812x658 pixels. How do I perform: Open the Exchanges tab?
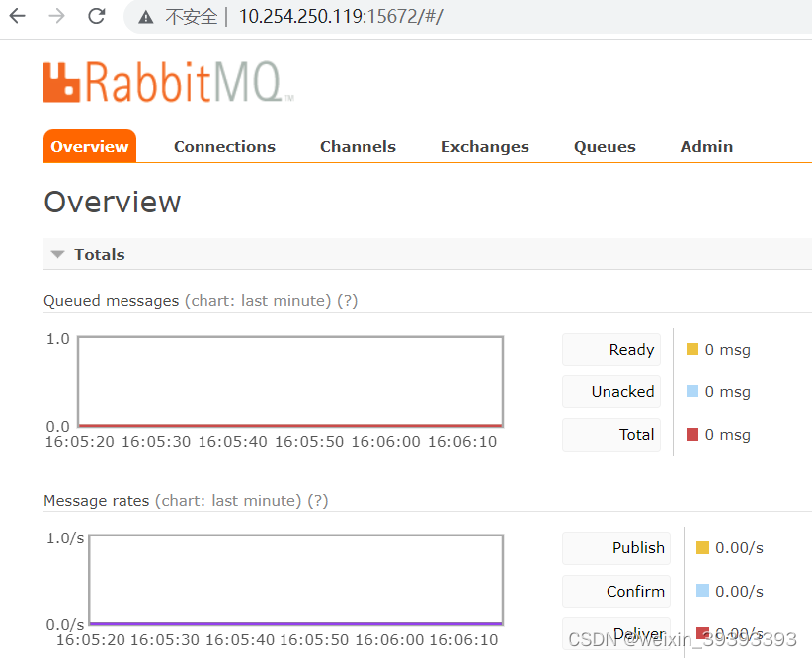(484, 146)
